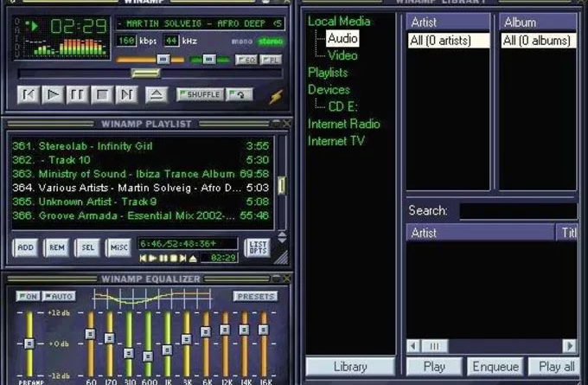Select Devices in the library tree

(x=329, y=90)
